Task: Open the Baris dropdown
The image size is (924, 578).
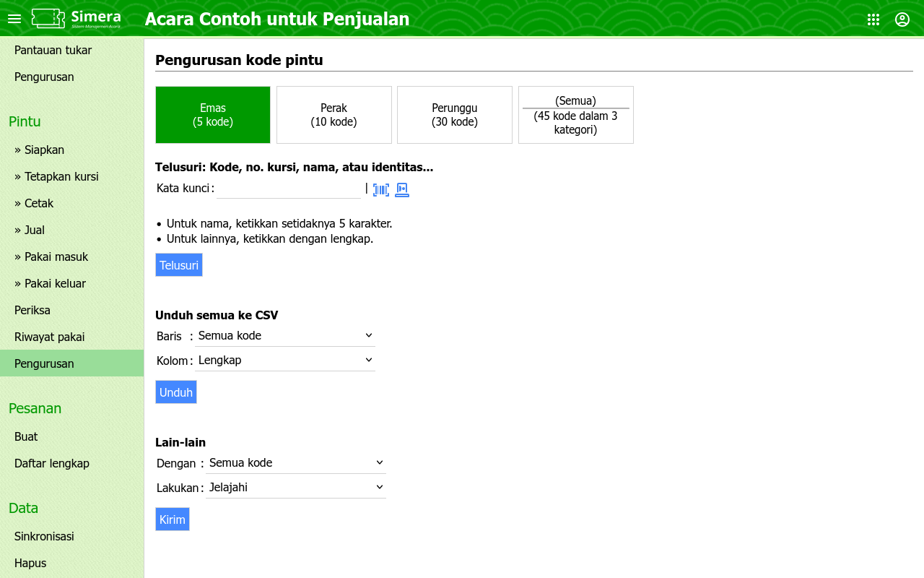Action: click(285, 336)
